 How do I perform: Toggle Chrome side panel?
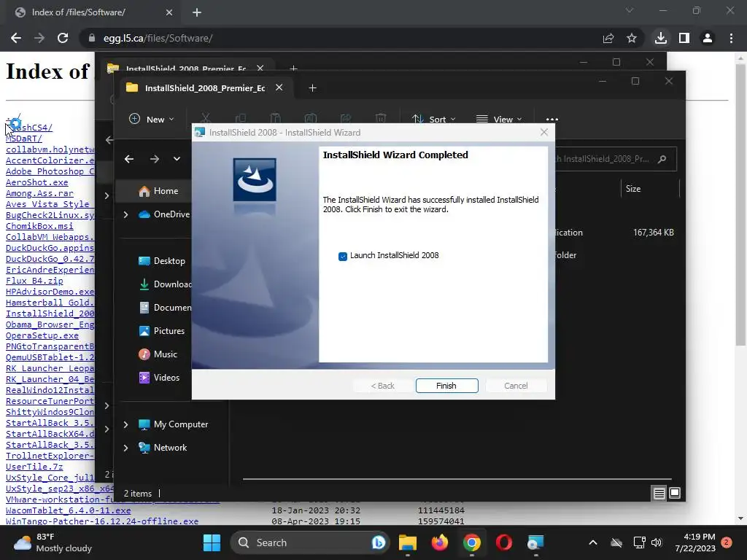click(684, 38)
